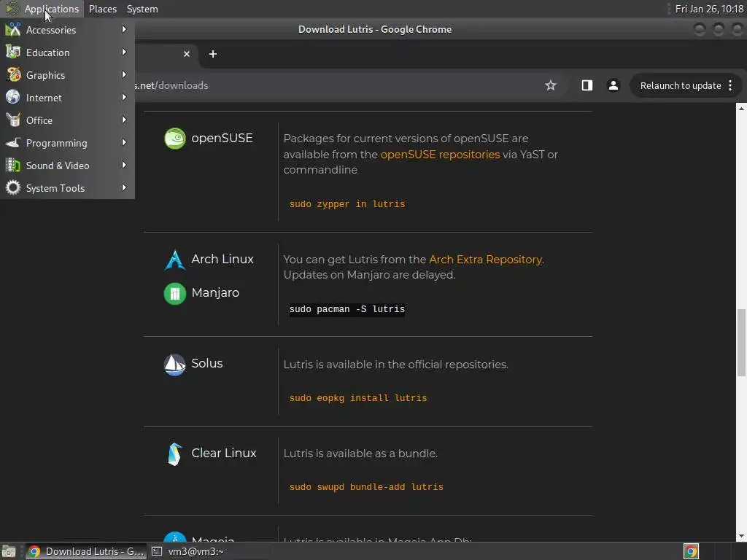Expand Graphics submenu arrow
Screen dimensions: 747x560
coord(124,75)
